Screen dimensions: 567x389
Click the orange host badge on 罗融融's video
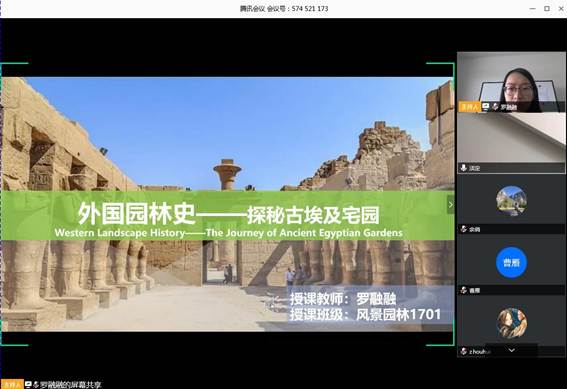[x=469, y=107]
